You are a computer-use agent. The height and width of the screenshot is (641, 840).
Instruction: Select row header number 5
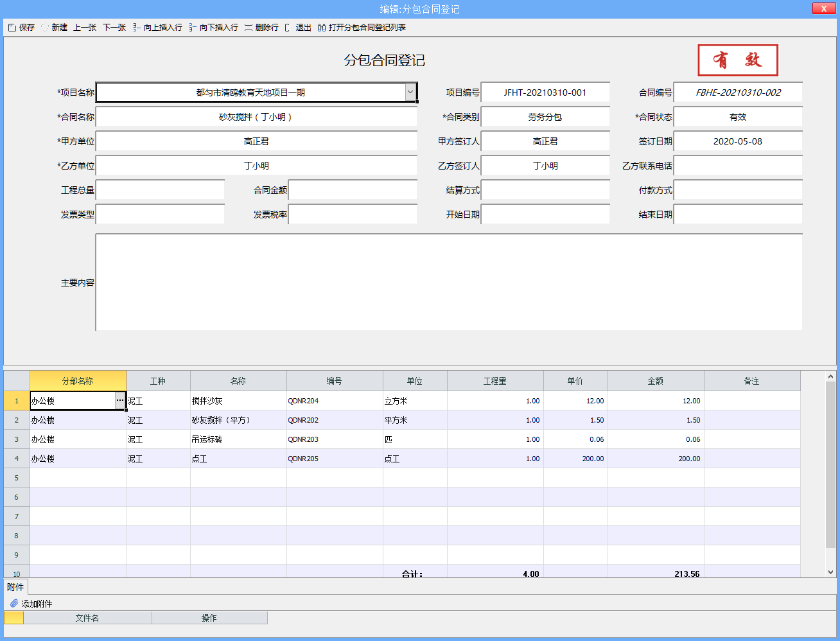pos(17,478)
